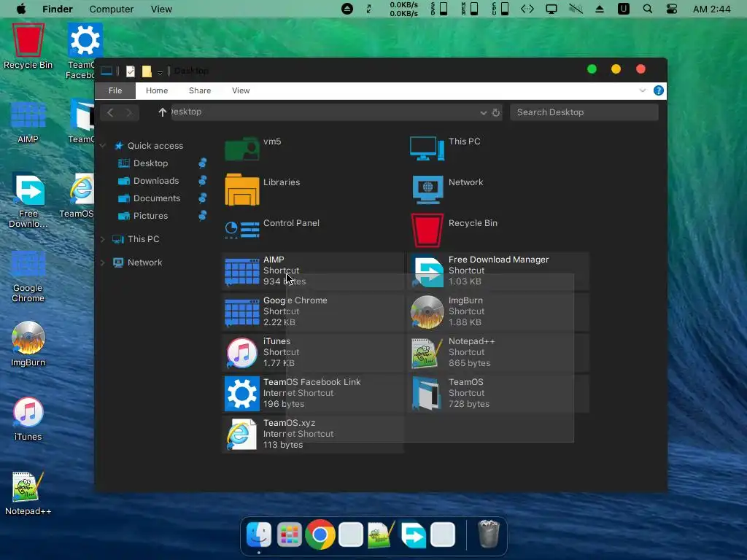Open the File ribbon tab
The image size is (747, 560).
115,90
